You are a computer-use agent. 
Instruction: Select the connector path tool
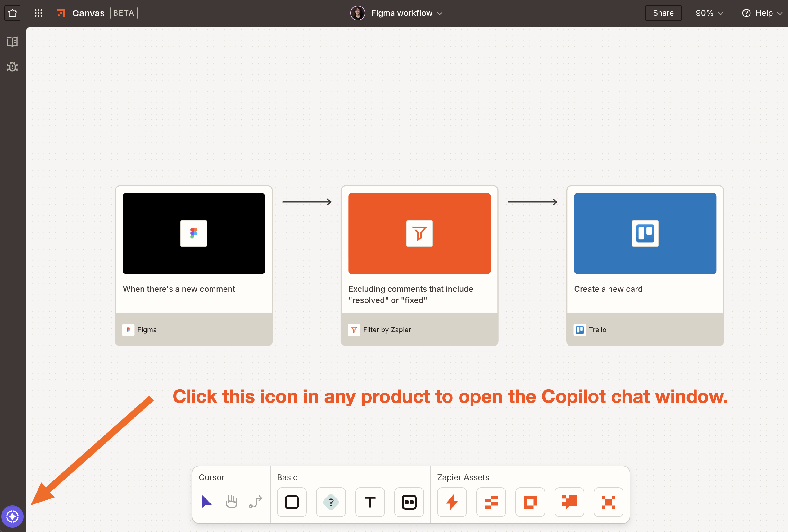tap(256, 502)
